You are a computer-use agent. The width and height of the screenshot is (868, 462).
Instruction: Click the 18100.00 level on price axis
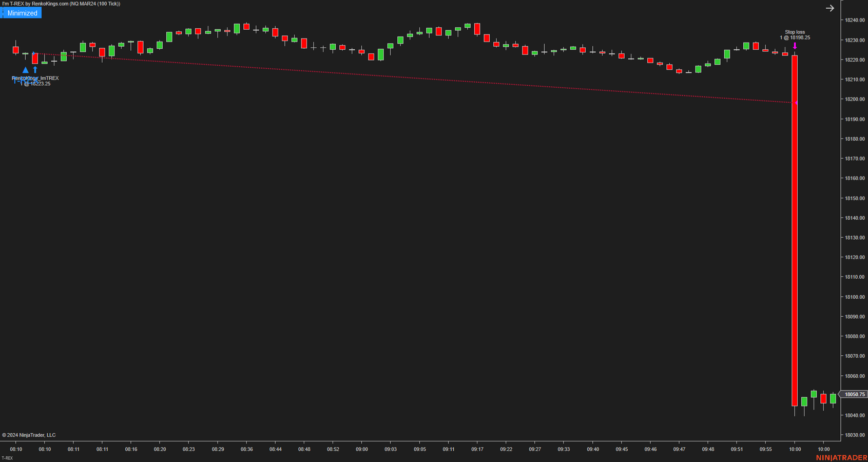pyautogui.click(x=855, y=297)
